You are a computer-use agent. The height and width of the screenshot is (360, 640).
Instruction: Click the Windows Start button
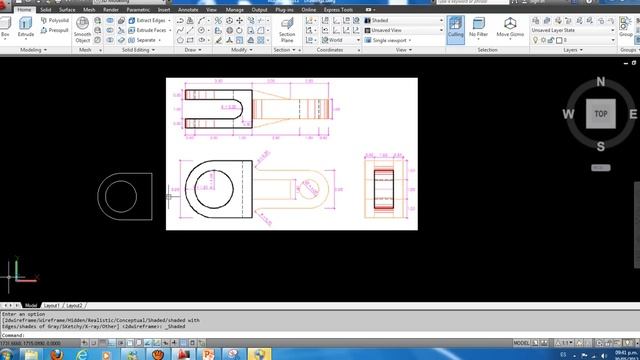[x=6, y=355]
